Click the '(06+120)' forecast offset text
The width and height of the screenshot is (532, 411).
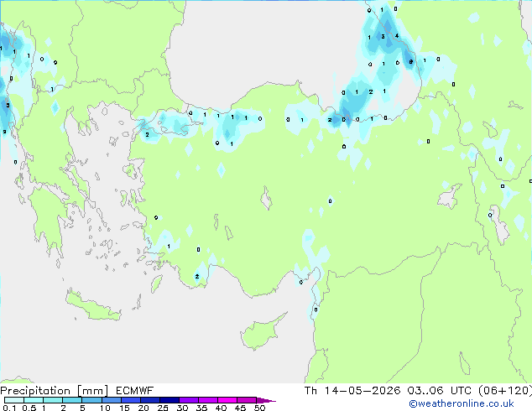(x=505, y=391)
